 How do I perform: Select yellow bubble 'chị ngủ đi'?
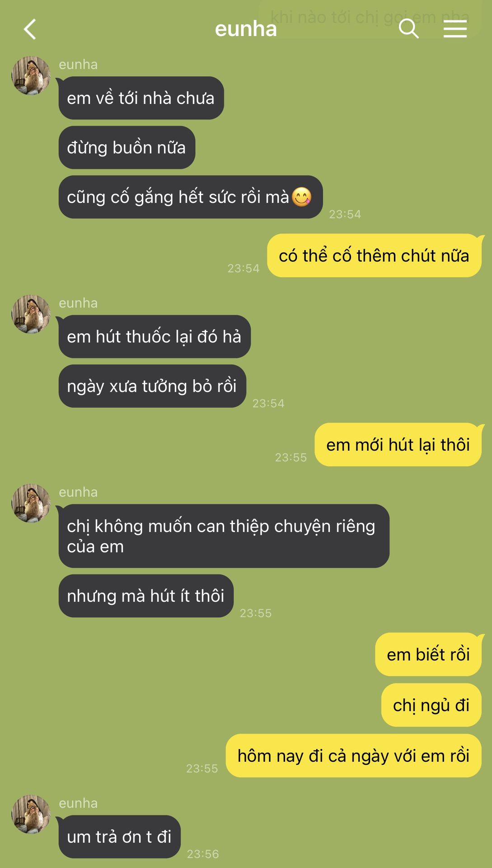click(x=431, y=705)
